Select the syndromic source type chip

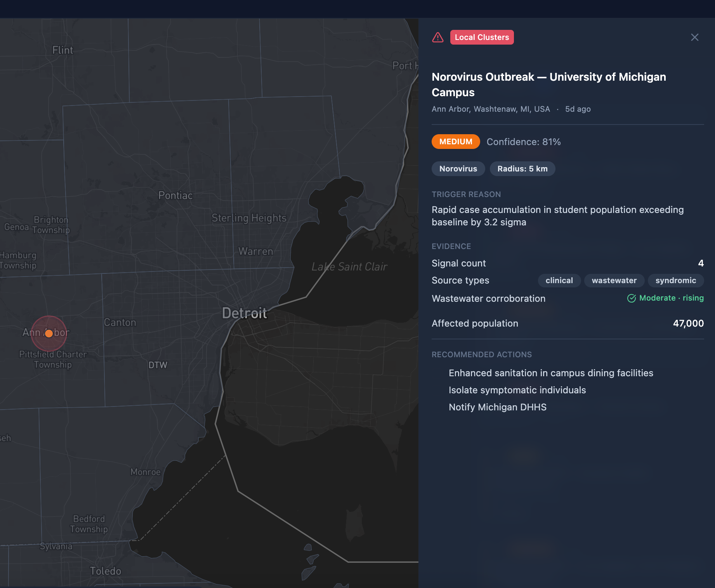pos(676,280)
